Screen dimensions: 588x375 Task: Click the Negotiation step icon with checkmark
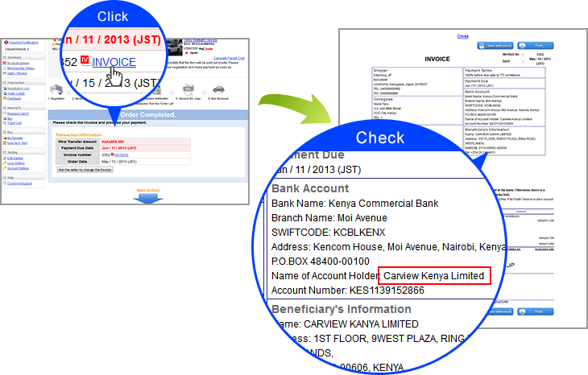[x=56, y=92]
